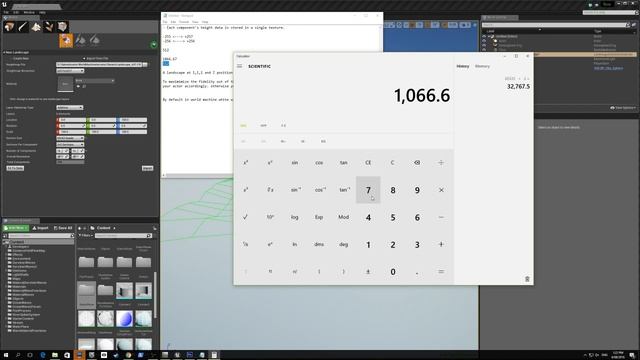The height and width of the screenshot is (360, 640).
Task: Click the World Outliner search field
Action: (554, 25)
